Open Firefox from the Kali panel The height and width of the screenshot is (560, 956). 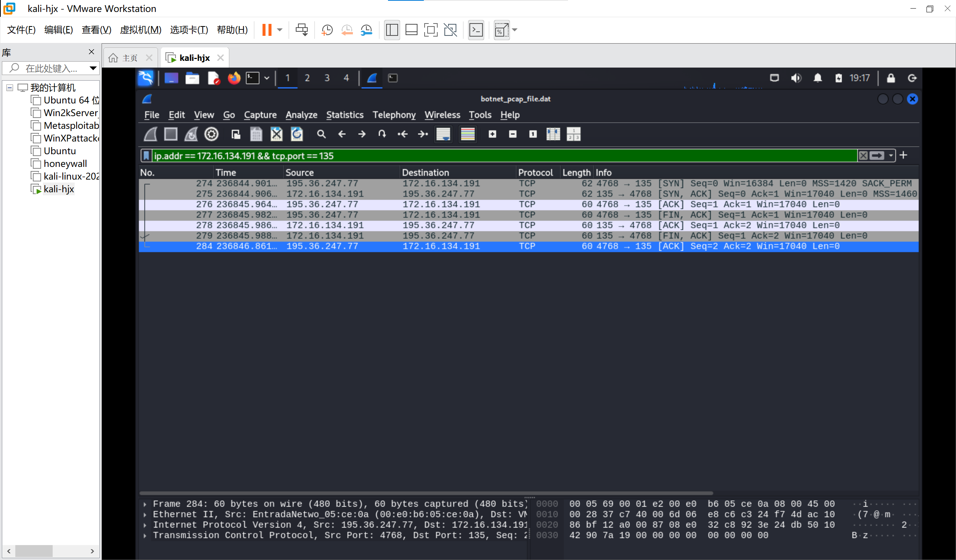coord(234,78)
